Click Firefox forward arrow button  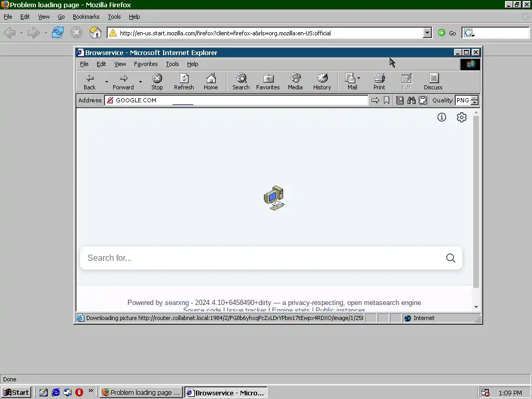34,33
